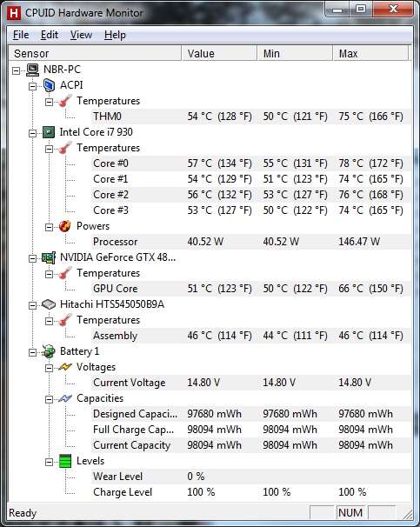This screenshot has height=527, width=420.
Task: Select the Assembly temperature row
Action: [x=251, y=336]
